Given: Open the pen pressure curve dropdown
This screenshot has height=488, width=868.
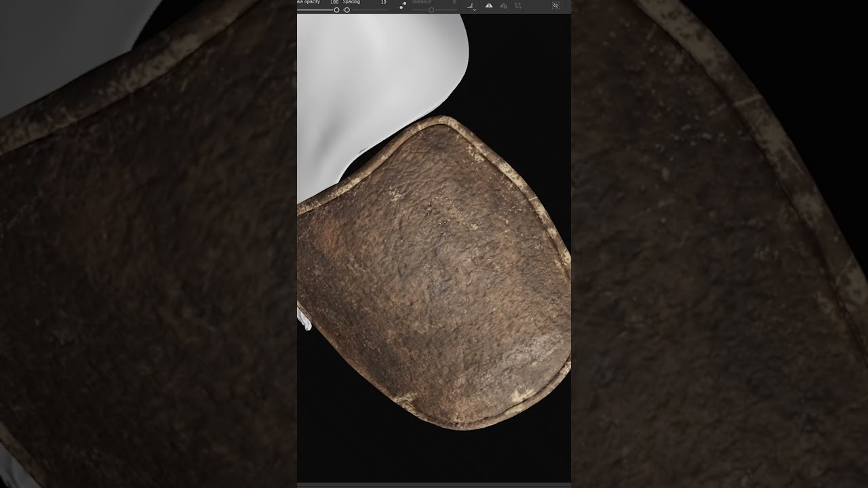Looking at the screenshot, I should (x=472, y=6).
